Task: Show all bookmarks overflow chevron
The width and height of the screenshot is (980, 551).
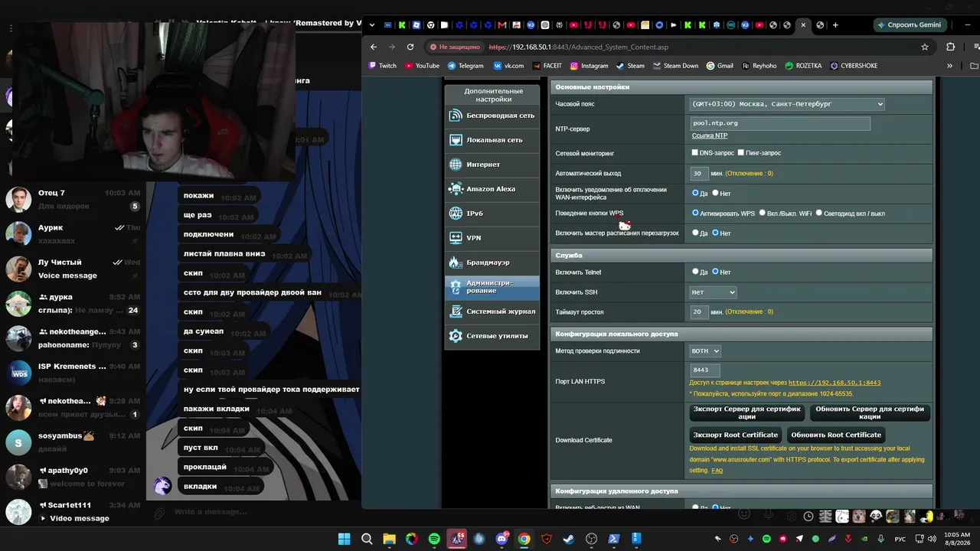Action: pos(950,66)
